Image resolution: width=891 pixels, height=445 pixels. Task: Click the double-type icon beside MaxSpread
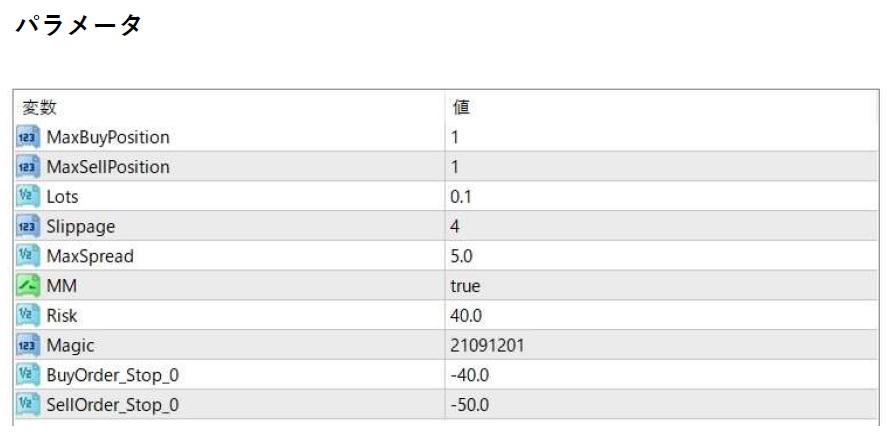[x=29, y=256]
